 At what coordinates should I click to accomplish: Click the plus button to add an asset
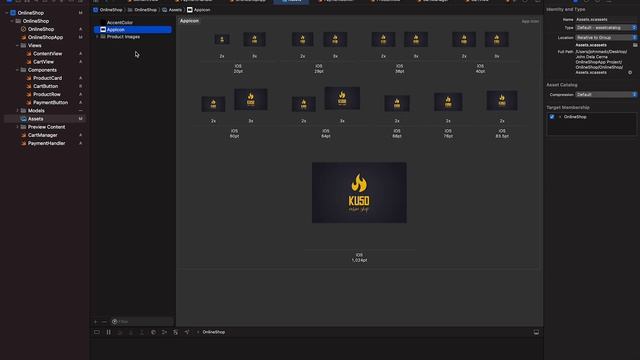96,322
